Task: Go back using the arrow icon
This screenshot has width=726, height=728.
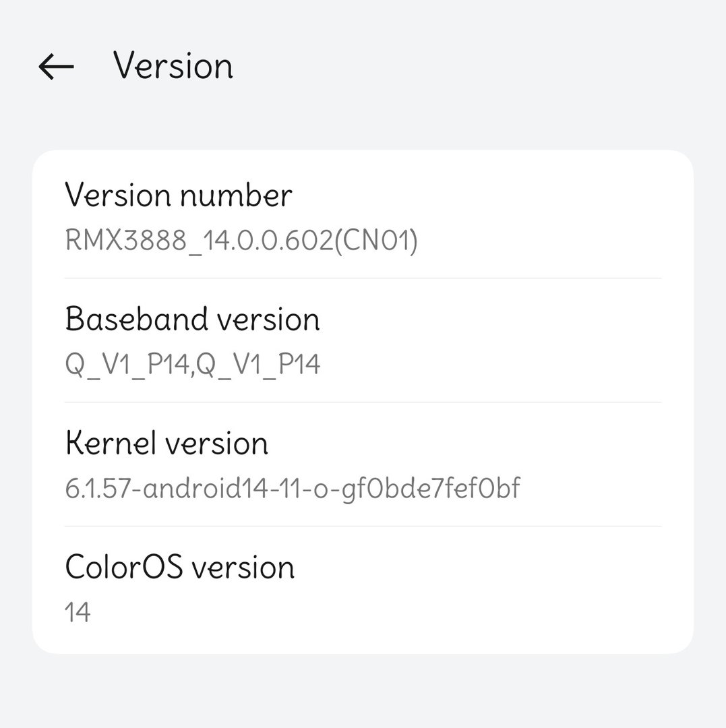Action: click(56, 67)
